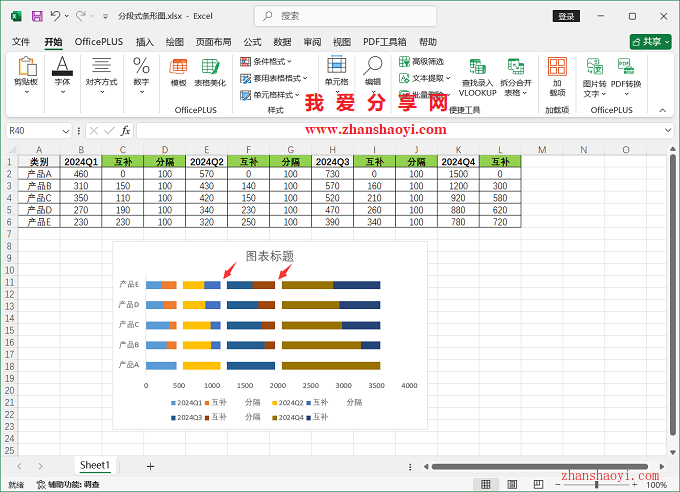Open the Name Box dropdown arrow
Screen dimensions: 680x492
[66, 130]
